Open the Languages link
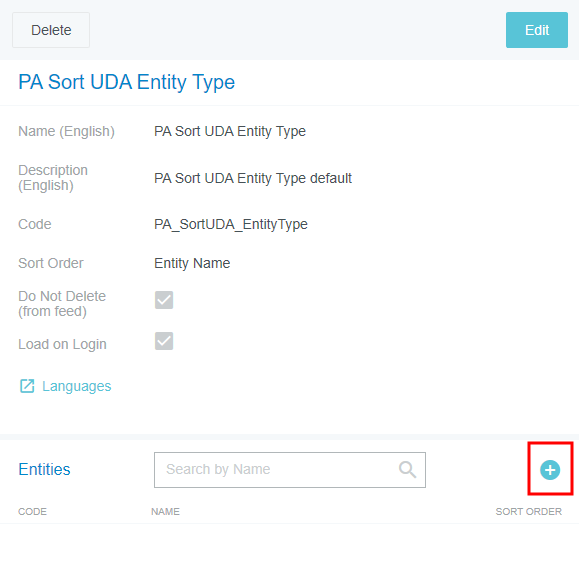 point(76,386)
